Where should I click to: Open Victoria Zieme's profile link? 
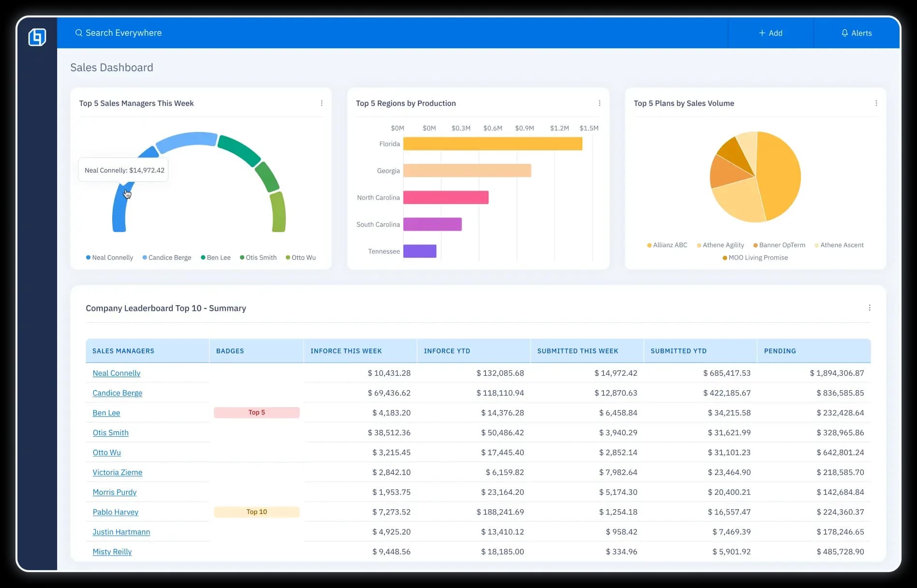point(118,472)
